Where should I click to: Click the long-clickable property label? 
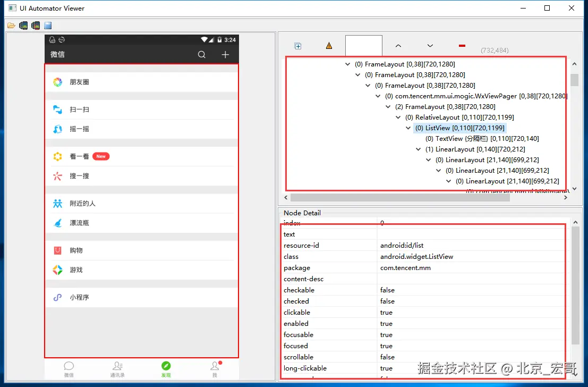305,368
